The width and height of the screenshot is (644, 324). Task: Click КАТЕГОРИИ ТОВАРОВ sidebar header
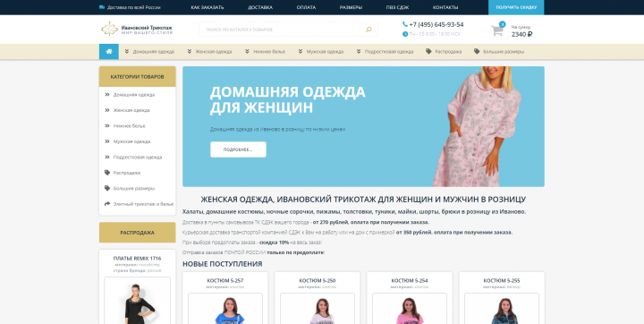(137, 77)
